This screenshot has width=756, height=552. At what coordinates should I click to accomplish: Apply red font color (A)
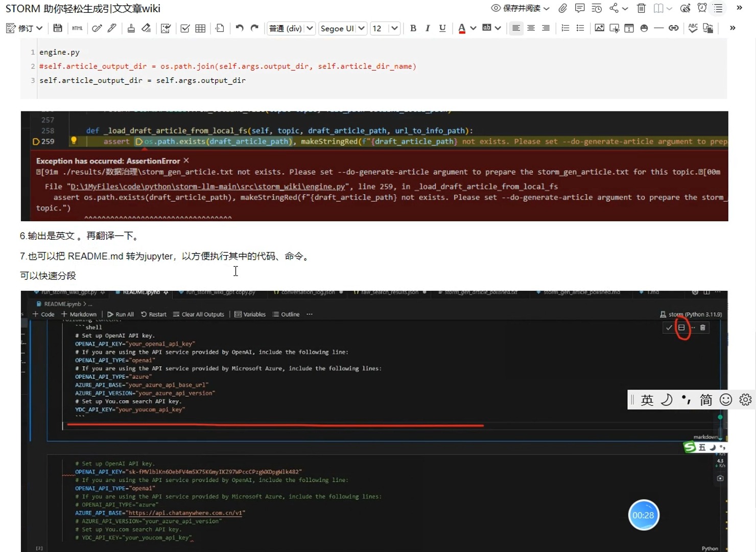tap(462, 28)
